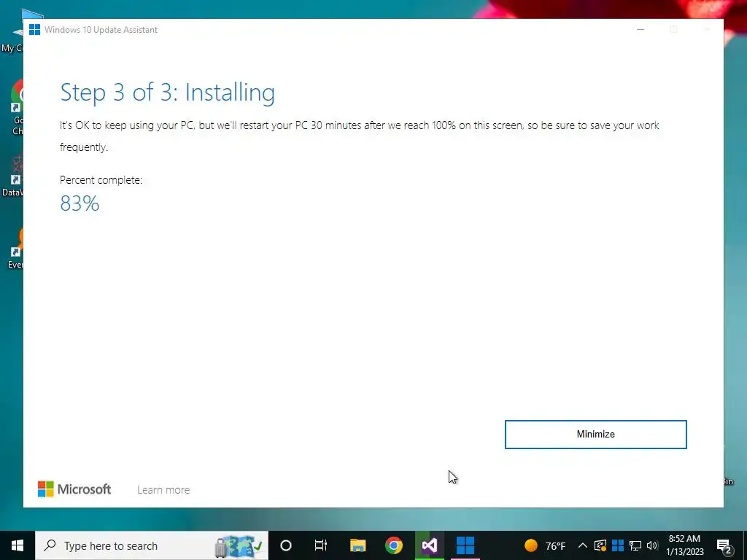747x560 pixels.
Task: Click the Step 3 of 3: Installing heading
Action: pyautogui.click(x=167, y=92)
